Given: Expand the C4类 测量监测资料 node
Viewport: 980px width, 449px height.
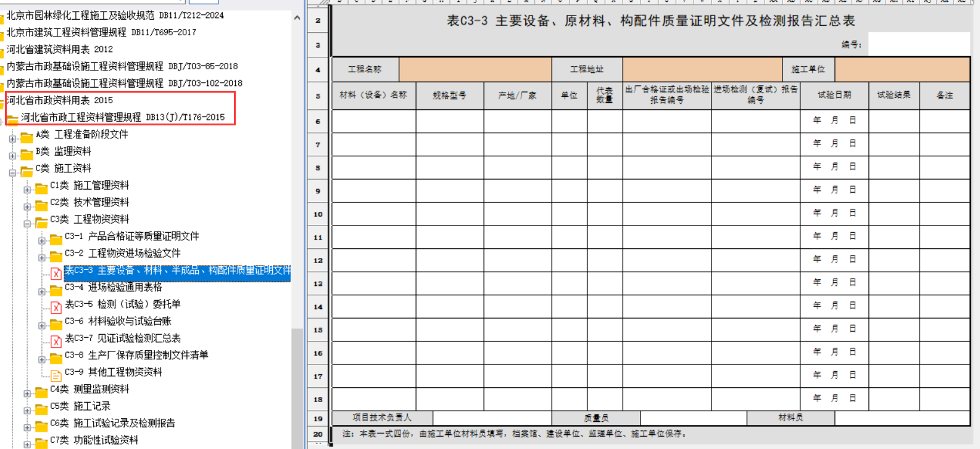Looking at the screenshot, I should pyautogui.click(x=27, y=393).
